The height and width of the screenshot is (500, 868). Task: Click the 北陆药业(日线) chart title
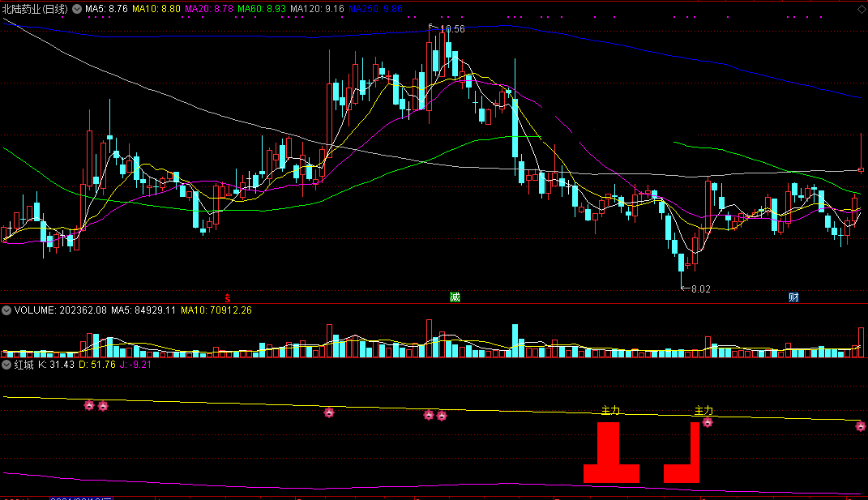pos(36,9)
